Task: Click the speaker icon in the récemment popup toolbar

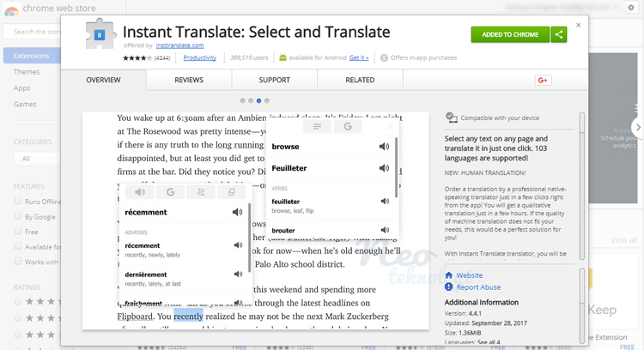Action: [140, 191]
